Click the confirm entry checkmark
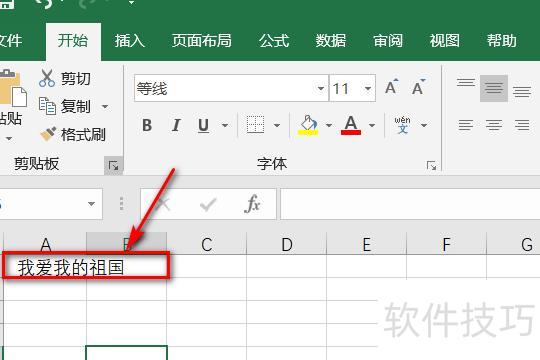Viewport: 540px width, 360px height. (x=208, y=204)
